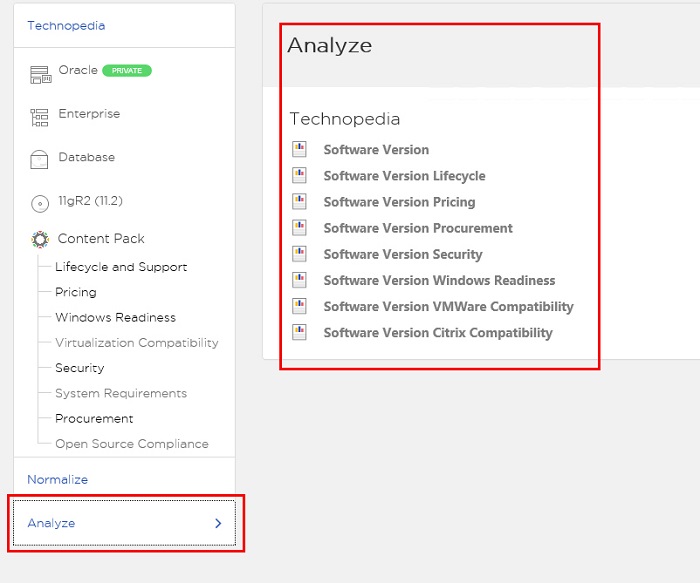
Task: Open Software Version Procurement report link
Action: coord(418,228)
